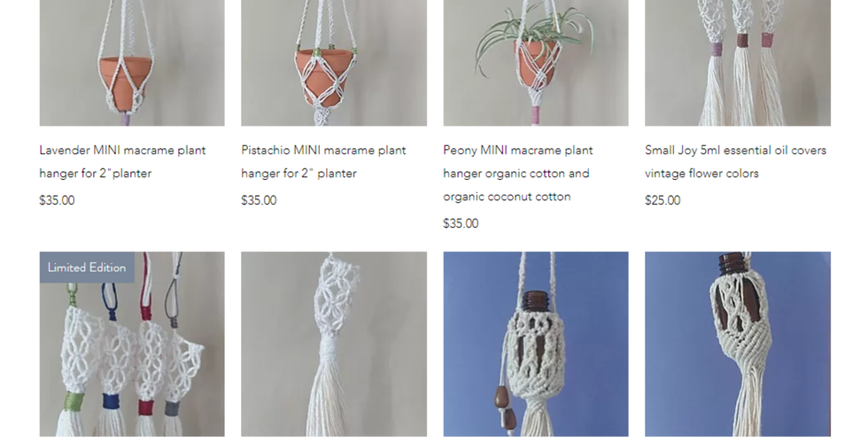Click the Limited Edition badge
868x443 pixels.
coord(87,268)
